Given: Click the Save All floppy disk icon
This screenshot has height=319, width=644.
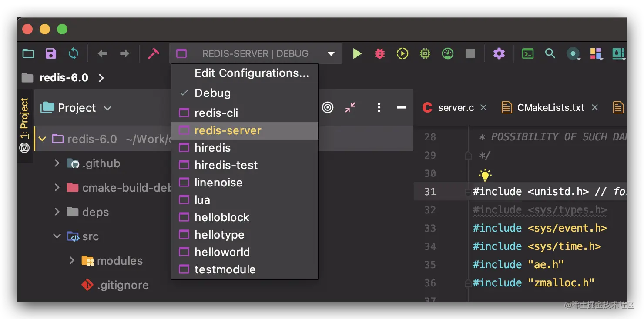Looking at the screenshot, I should [51, 53].
